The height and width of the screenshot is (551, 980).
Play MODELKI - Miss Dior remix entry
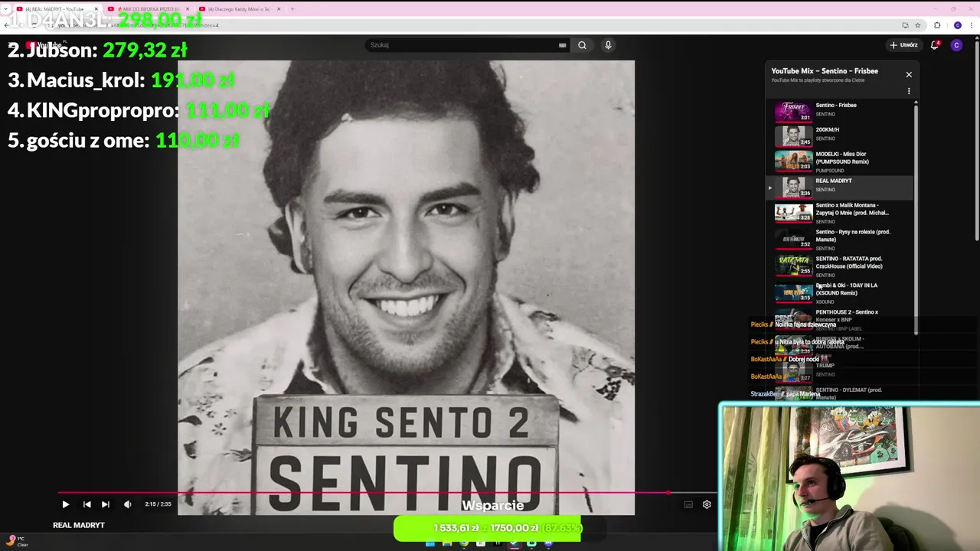(840, 161)
